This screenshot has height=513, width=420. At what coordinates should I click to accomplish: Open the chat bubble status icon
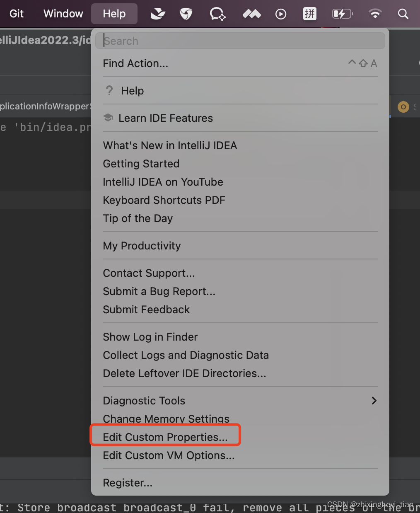217,14
